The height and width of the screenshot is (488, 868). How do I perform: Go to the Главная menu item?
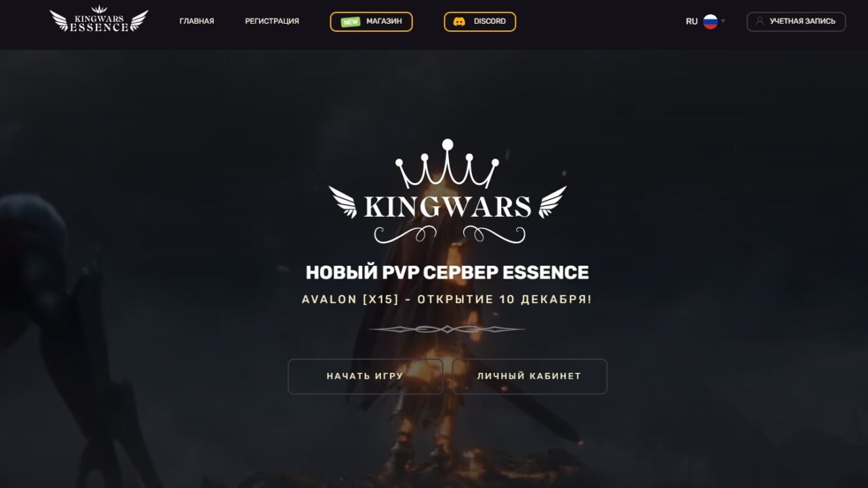197,22
